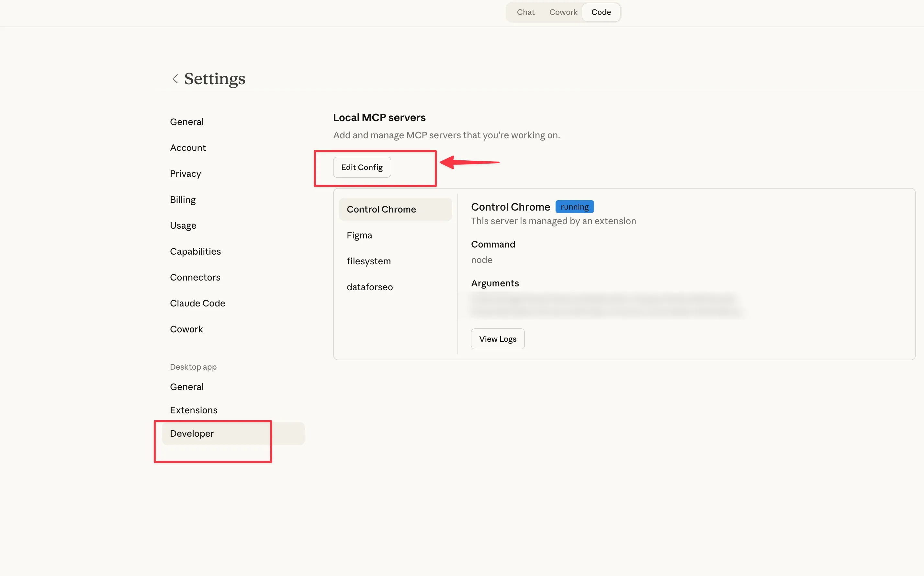Viewport: 924px width, 576px height.
Task: Switch to the Chat tab
Action: pos(525,12)
